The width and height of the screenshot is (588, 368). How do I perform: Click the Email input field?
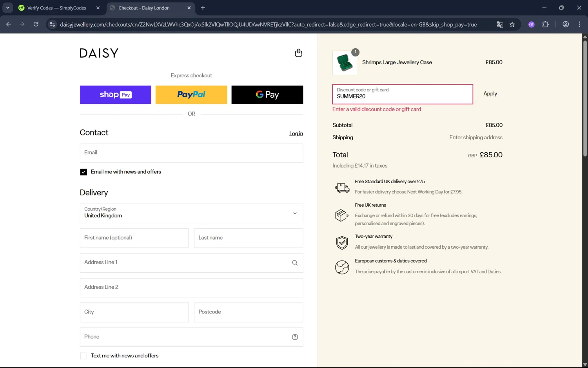pos(191,153)
